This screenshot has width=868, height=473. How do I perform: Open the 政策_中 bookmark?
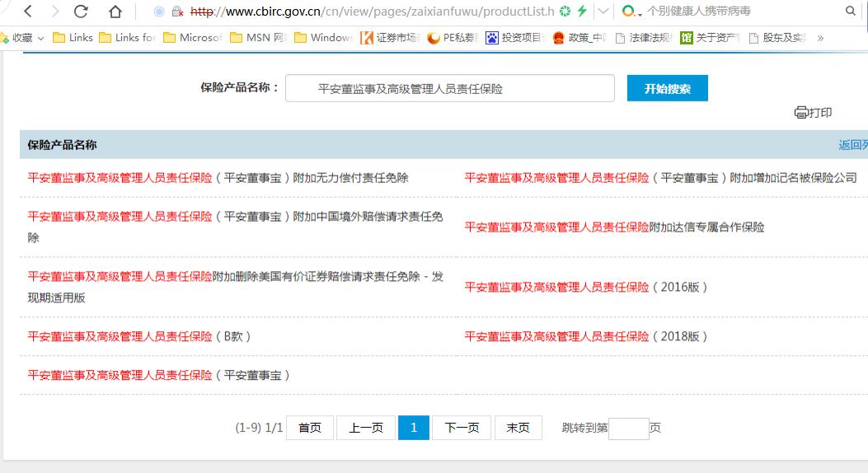579,38
